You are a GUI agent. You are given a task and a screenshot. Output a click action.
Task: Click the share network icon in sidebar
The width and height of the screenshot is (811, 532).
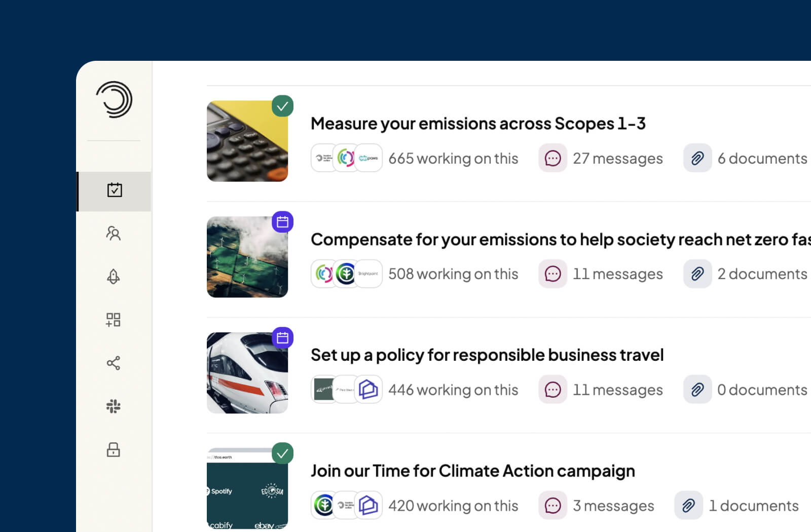[x=114, y=363]
